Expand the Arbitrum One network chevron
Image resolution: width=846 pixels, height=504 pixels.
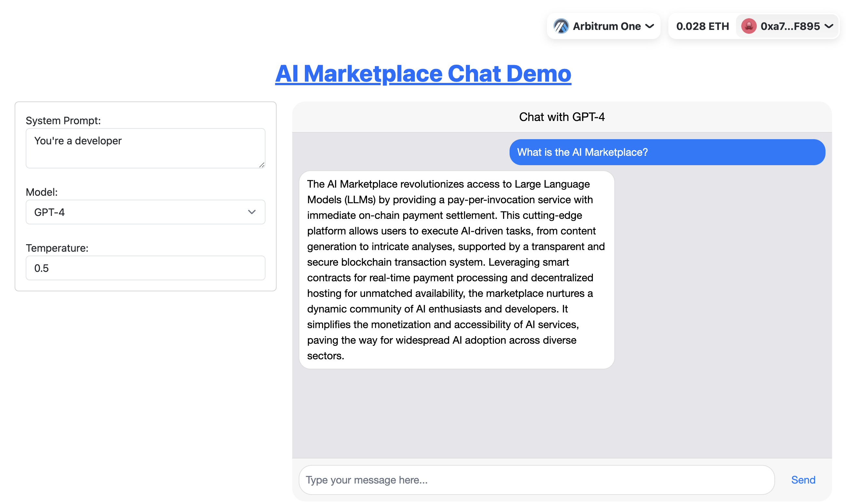click(649, 26)
